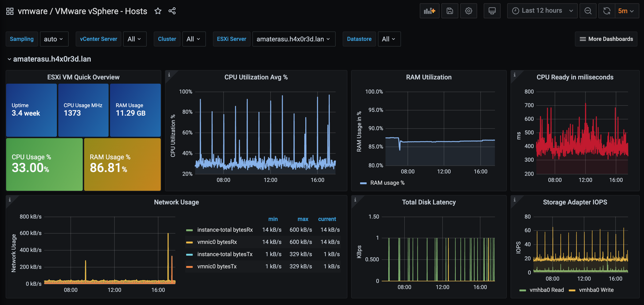Viewport: 644px width, 305px height.
Task: Toggle instance-total bytesTx series
Action: coord(225,254)
